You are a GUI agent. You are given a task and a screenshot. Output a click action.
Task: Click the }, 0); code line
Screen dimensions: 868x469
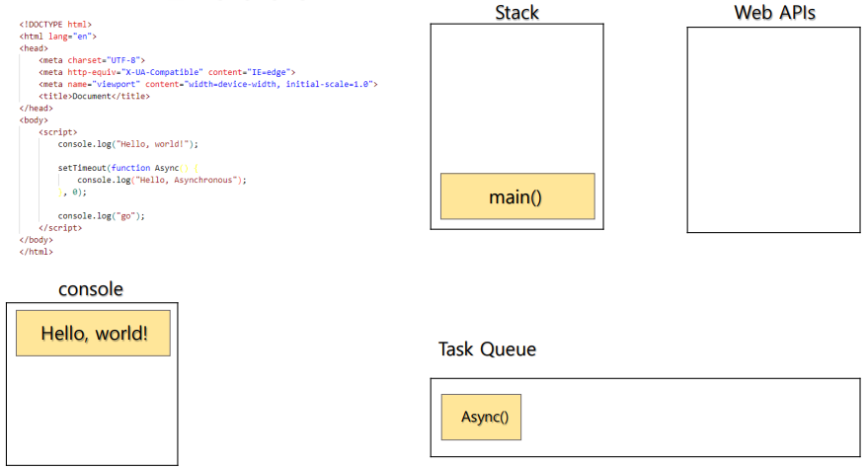pyautogui.click(x=72, y=193)
